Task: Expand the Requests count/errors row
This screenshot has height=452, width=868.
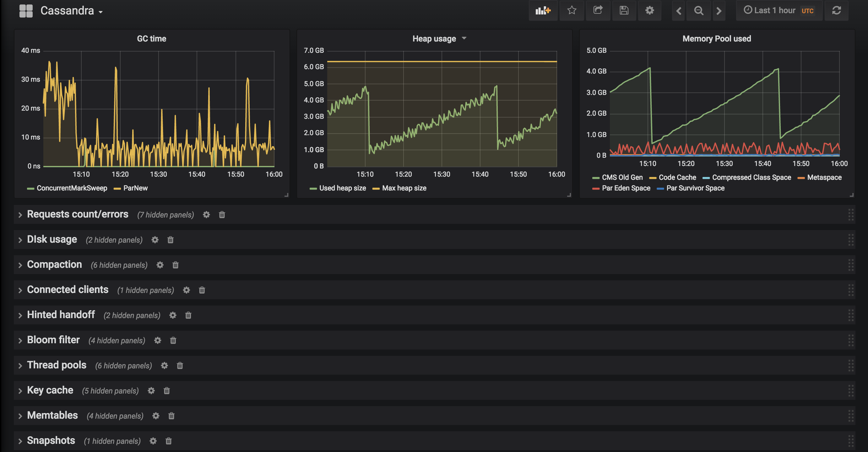Action: tap(78, 214)
